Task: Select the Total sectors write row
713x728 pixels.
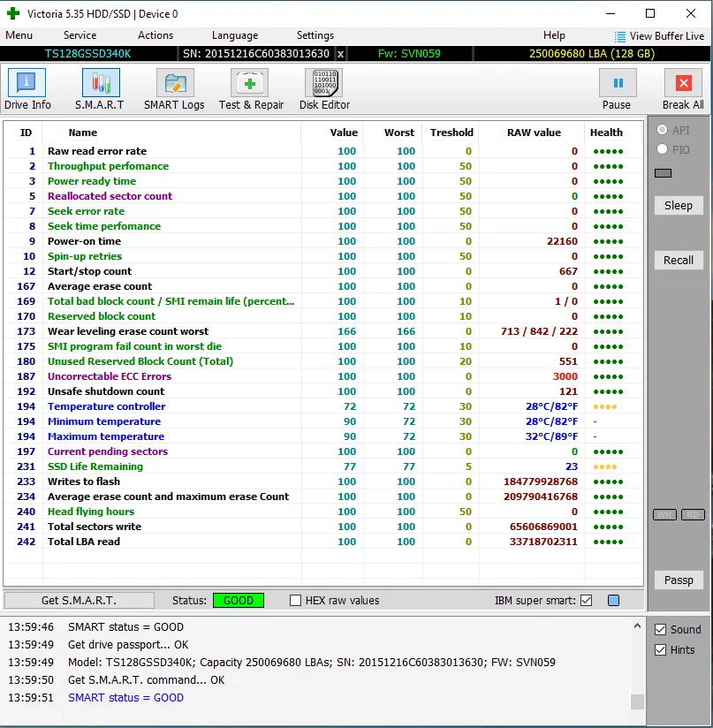Action: click(323, 527)
